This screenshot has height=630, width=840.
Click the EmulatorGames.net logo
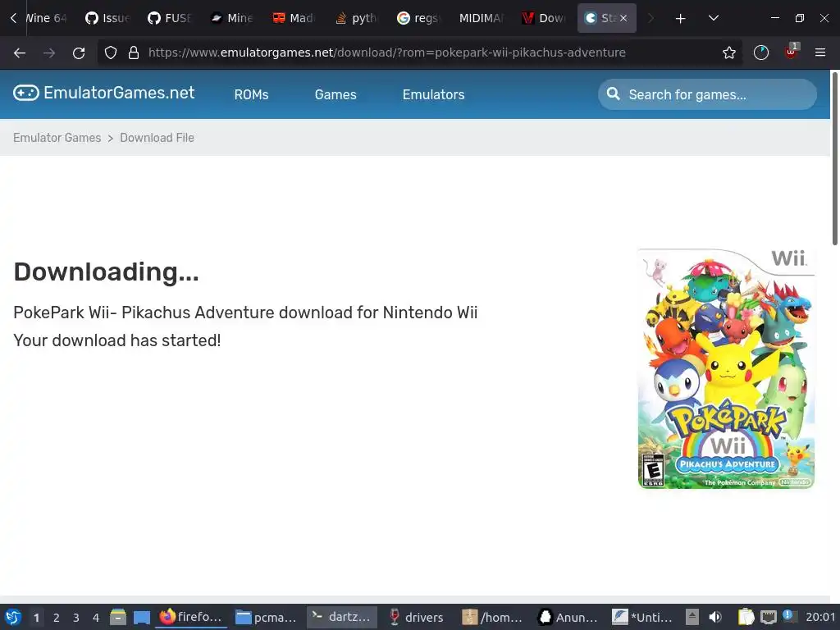coord(103,93)
